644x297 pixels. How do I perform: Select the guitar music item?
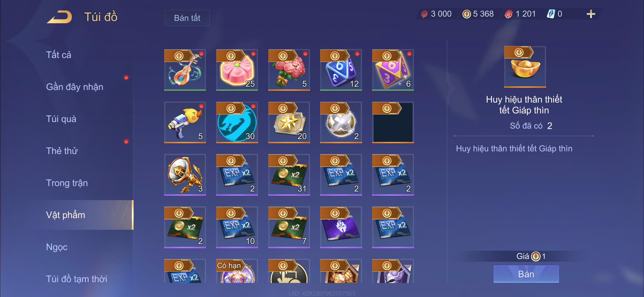(185, 70)
